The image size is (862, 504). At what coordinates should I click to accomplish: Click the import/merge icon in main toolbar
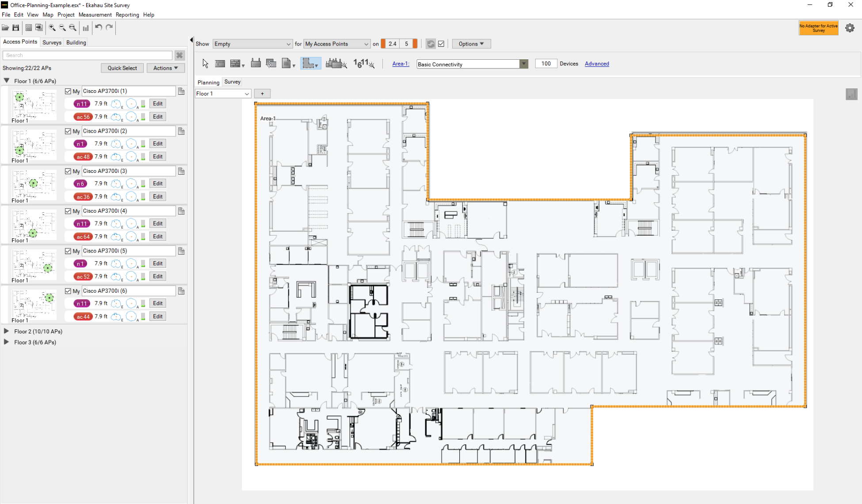point(39,27)
